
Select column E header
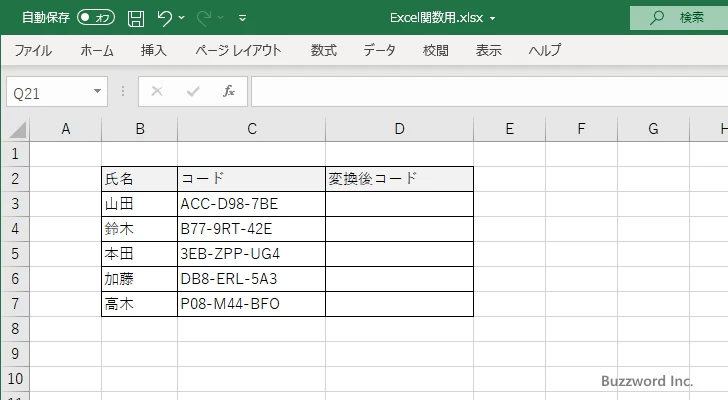[x=509, y=129]
